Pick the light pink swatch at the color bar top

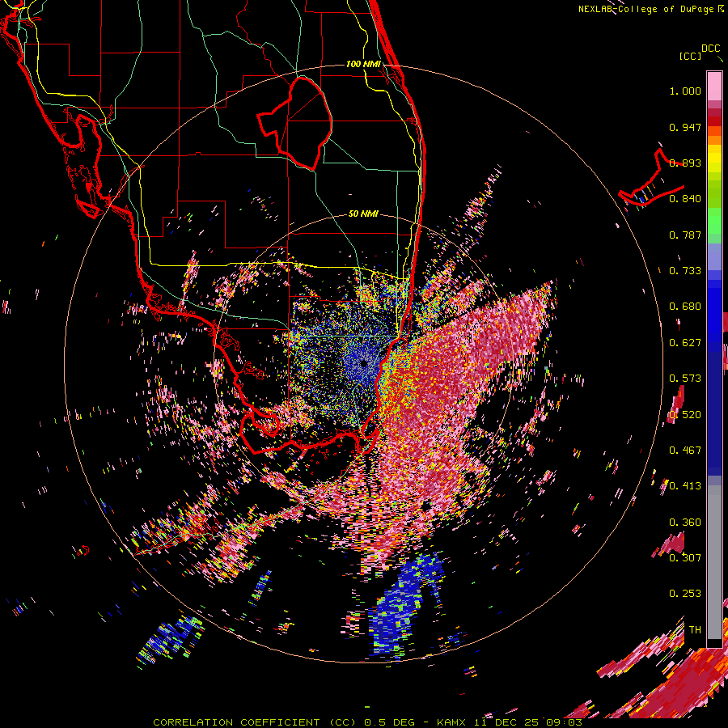point(714,86)
